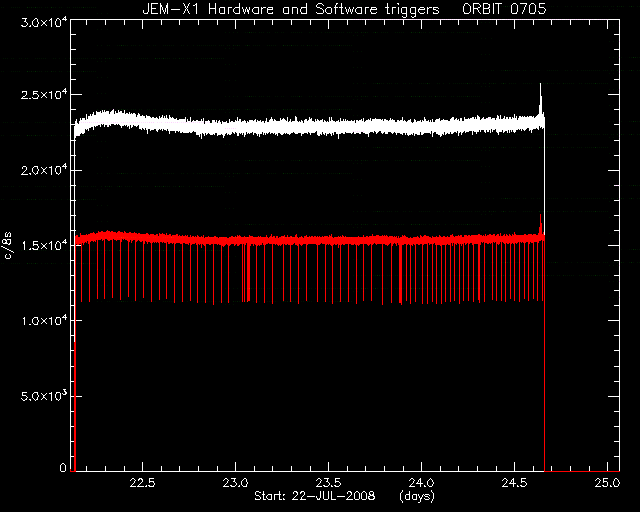Screen dimensions: 640x512
Task: Click the 5.0×10³ y-axis label
Action: click(x=44, y=396)
